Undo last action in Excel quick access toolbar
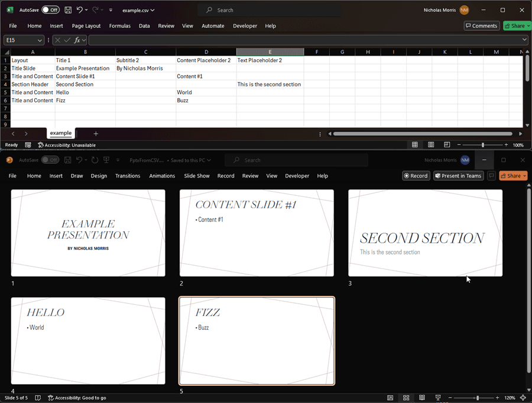This screenshot has height=403, width=532. point(80,10)
